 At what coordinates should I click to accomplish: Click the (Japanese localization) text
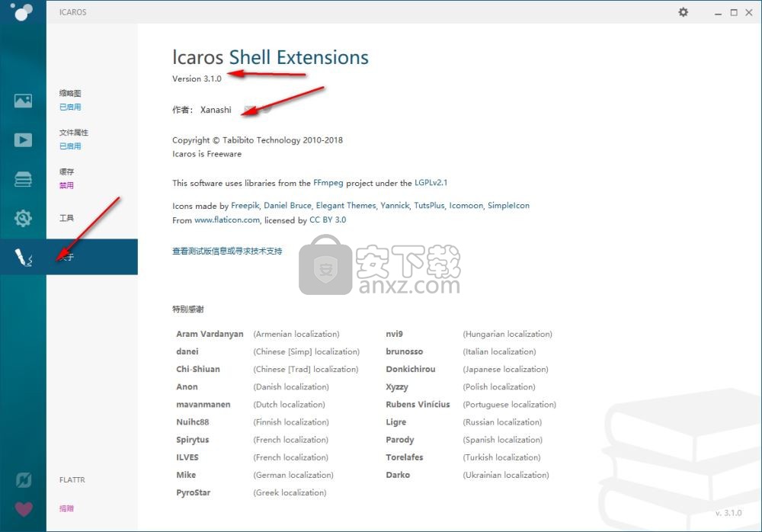pyautogui.click(x=505, y=370)
